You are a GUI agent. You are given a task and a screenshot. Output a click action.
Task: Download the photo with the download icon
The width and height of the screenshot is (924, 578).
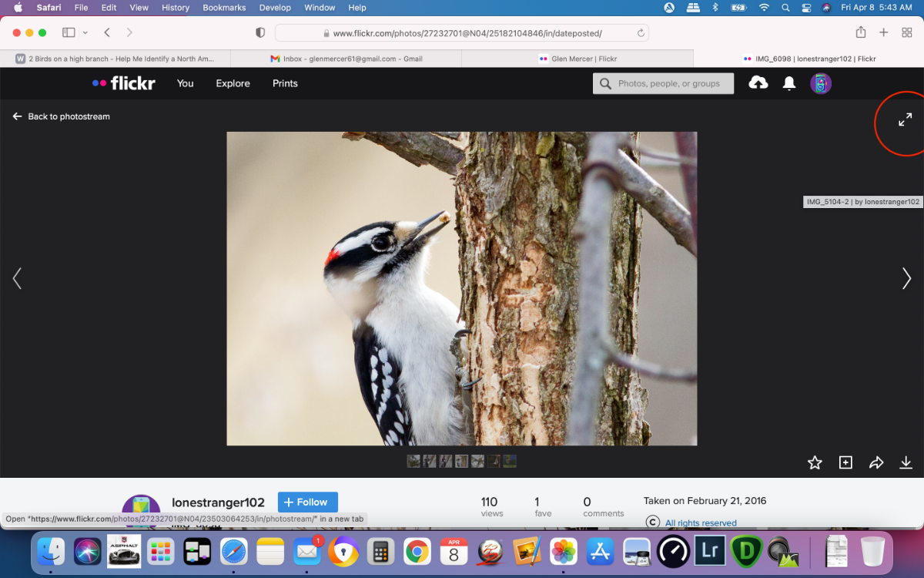[906, 462]
